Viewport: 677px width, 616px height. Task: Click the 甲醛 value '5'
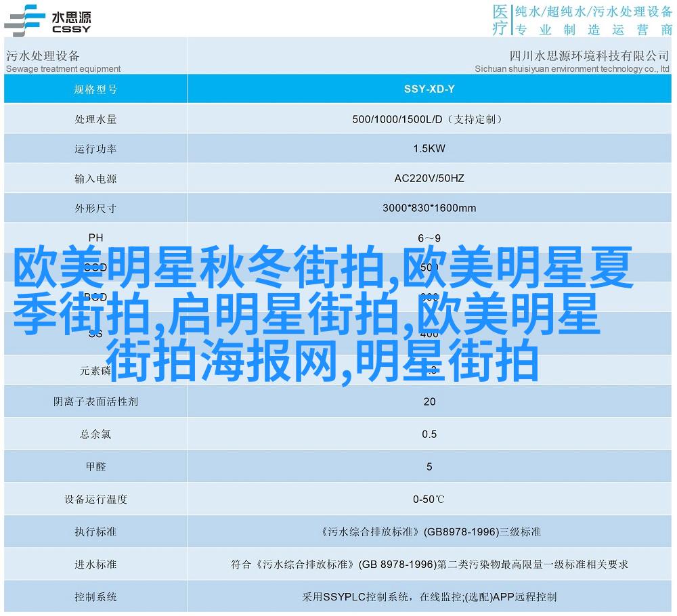click(x=429, y=466)
